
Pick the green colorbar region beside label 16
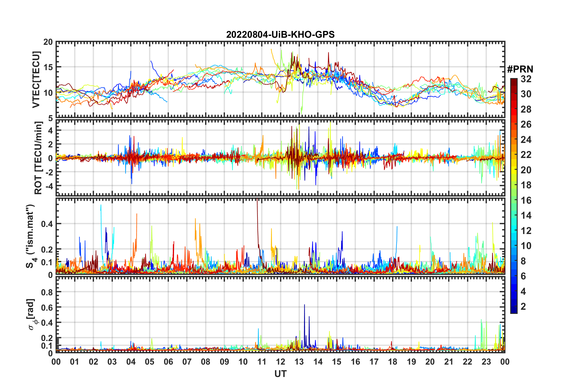(x=514, y=200)
